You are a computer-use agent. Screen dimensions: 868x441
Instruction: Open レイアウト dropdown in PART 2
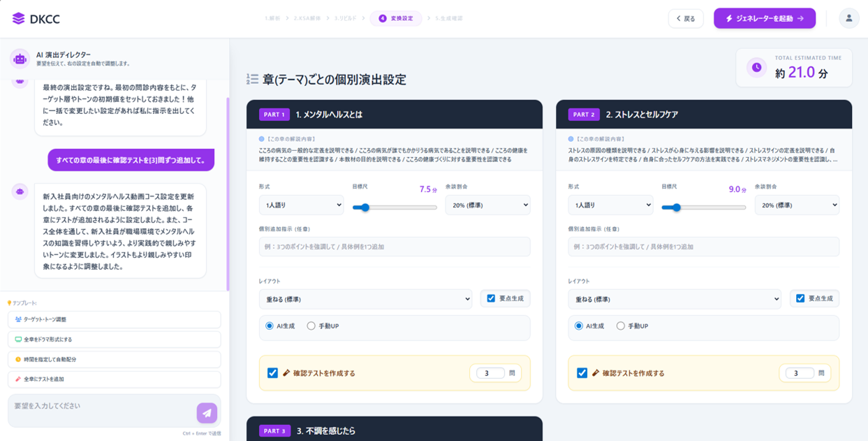click(675, 299)
